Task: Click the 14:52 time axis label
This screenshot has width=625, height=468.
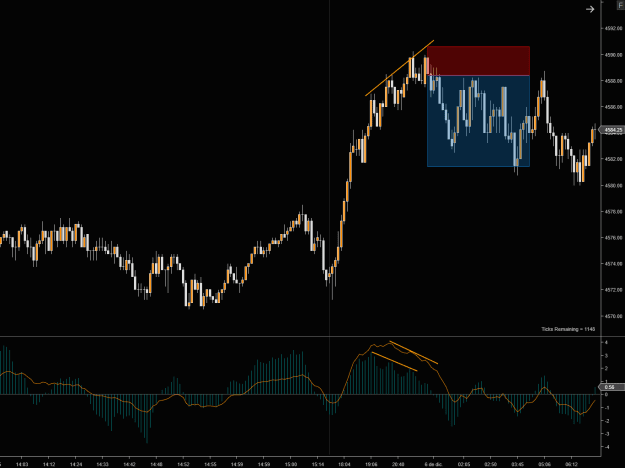Action: [x=183, y=464]
